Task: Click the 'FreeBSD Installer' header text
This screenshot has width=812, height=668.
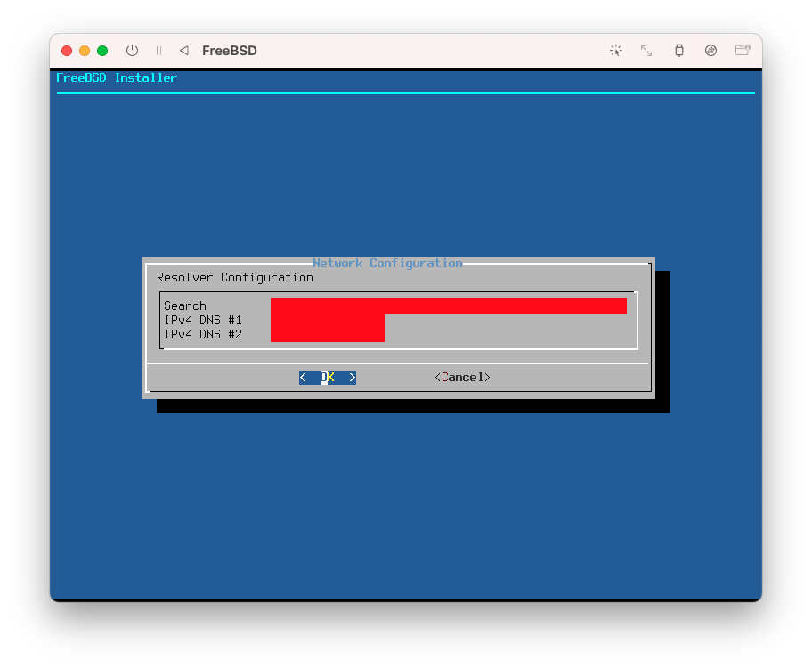Action: [x=117, y=77]
